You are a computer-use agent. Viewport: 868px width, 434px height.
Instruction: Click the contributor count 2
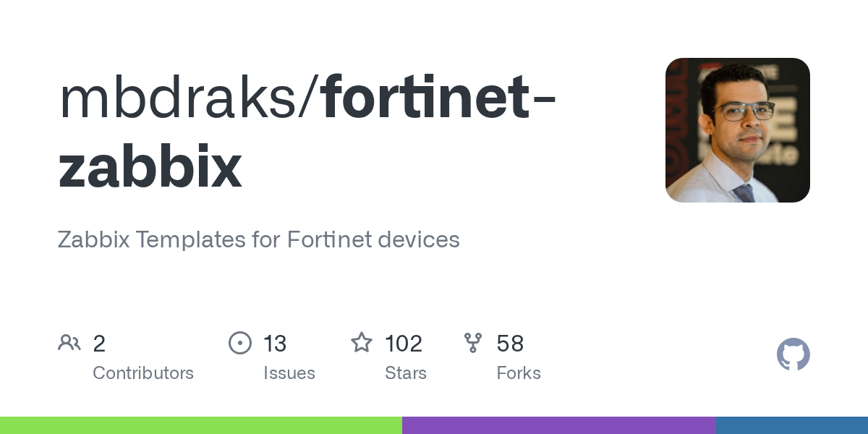99,344
